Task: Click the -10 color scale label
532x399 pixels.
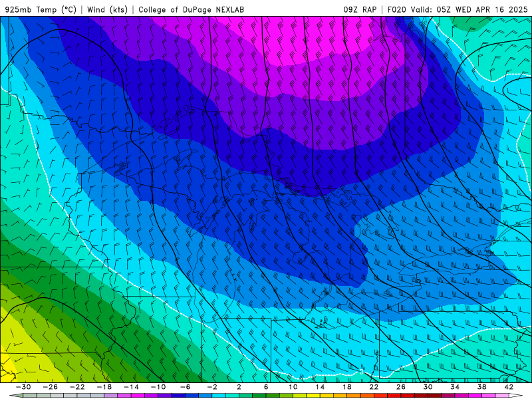Action: tap(158, 387)
